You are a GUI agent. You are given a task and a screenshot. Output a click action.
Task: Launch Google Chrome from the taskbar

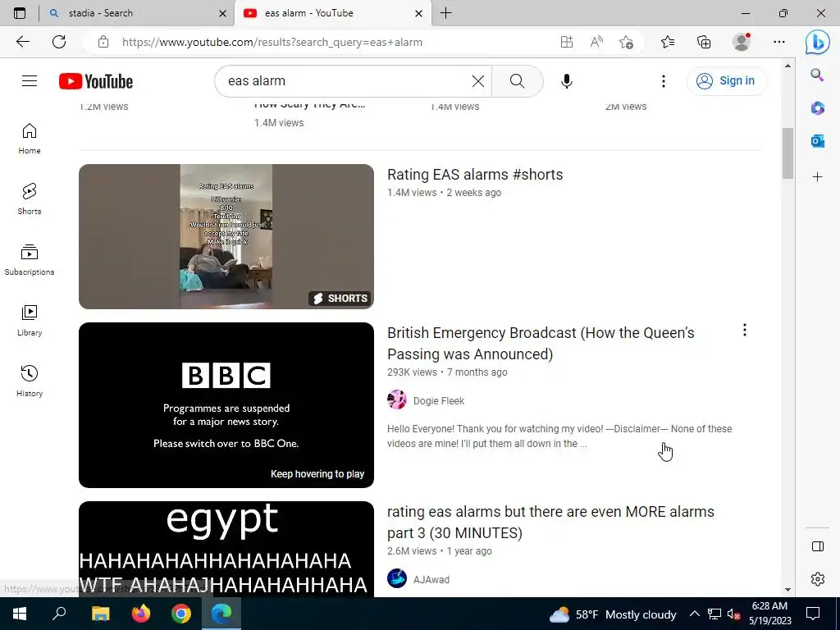click(x=181, y=614)
